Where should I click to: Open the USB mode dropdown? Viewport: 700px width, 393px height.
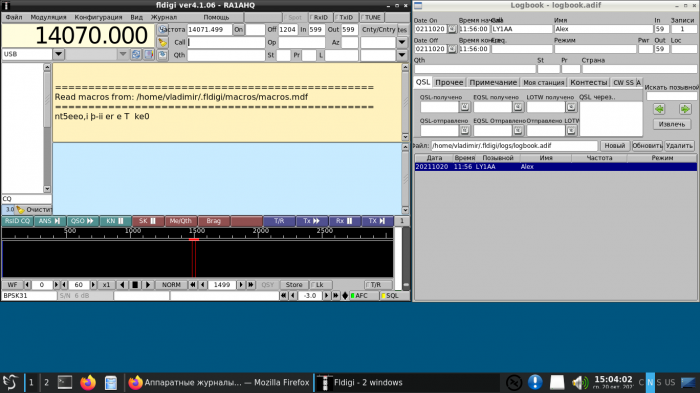58,54
